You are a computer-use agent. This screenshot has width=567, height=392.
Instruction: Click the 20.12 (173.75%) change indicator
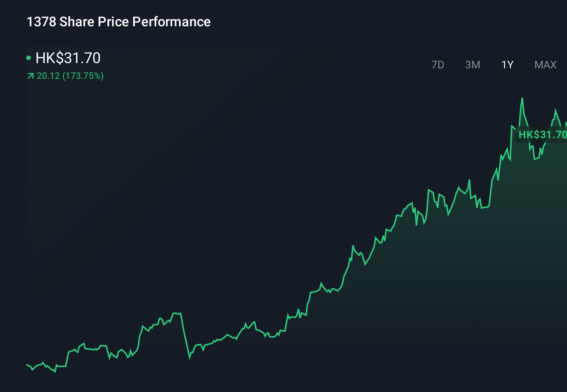[70, 76]
